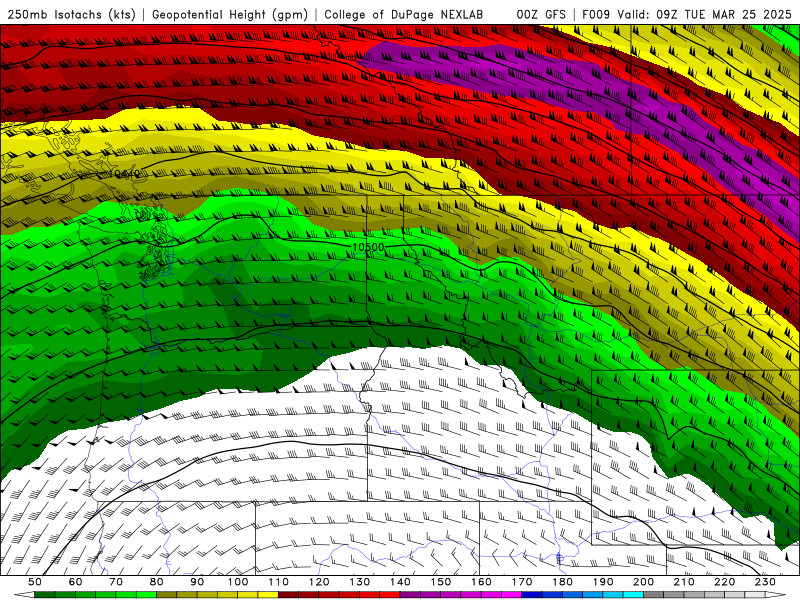Click the 110 value on the color scale
Screen dimensions: 800x600
click(278, 582)
